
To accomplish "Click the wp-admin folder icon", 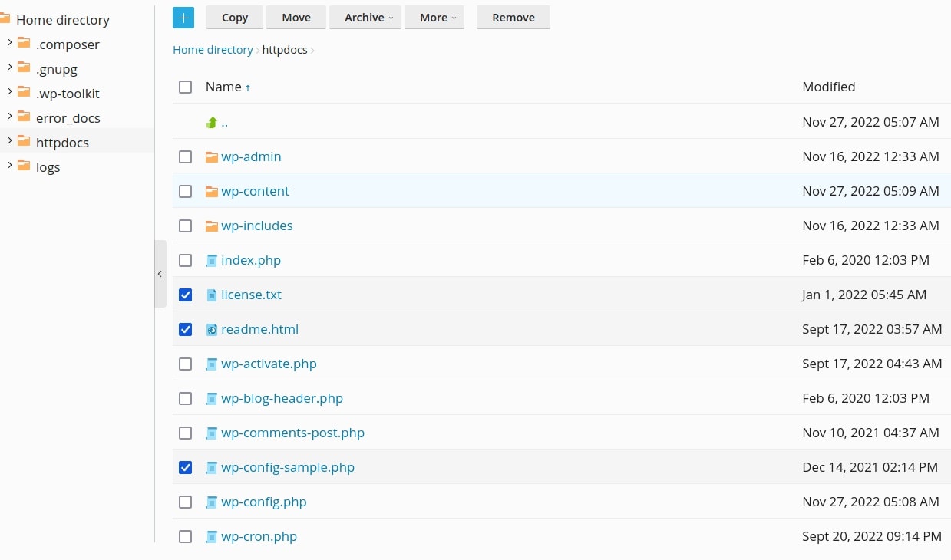I will [212, 156].
